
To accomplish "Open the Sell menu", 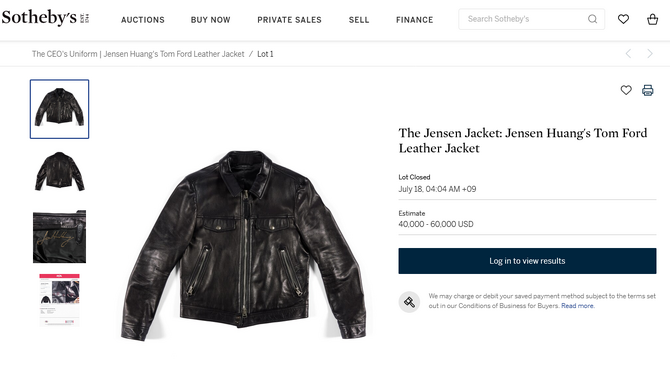I will coord(359,20).
